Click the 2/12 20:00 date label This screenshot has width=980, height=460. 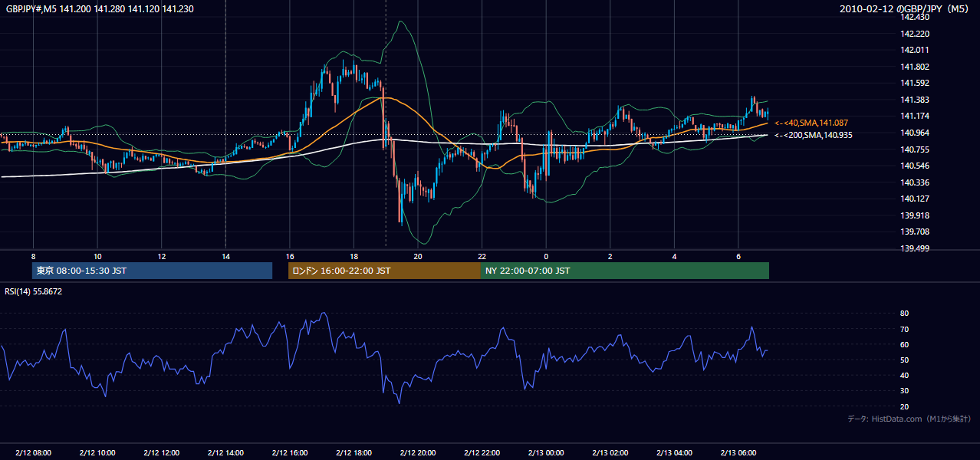[417, 452]
